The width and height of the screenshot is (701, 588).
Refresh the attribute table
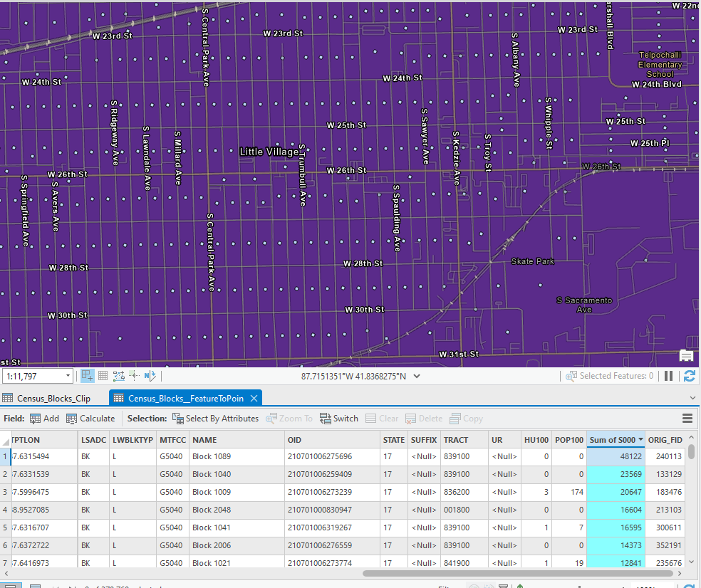pyautogui.click(x=689, y=376)
